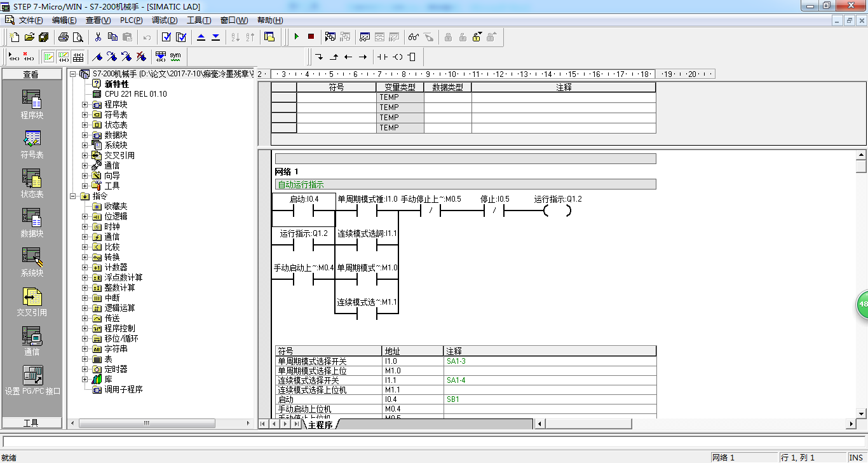Sort ascending with the A-Z icon
Screen dimensions: 868x463
236,37
